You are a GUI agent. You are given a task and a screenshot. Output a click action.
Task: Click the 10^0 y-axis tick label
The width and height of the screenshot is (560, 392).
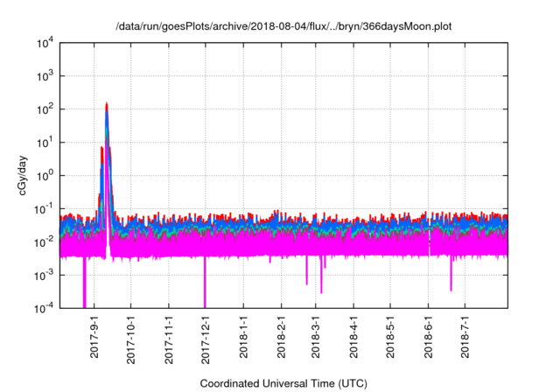click(45, 175)
